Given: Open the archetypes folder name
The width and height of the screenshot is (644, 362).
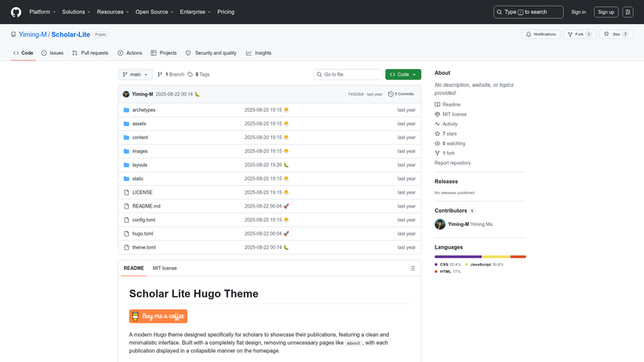Looking at the screenshot, I should point(144,110).
